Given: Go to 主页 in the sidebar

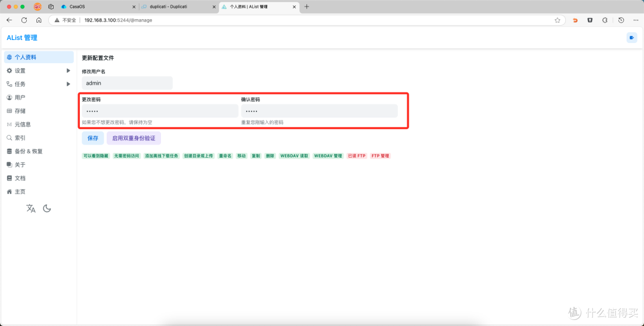Looking at the screenshot, I should pos(39,192).
